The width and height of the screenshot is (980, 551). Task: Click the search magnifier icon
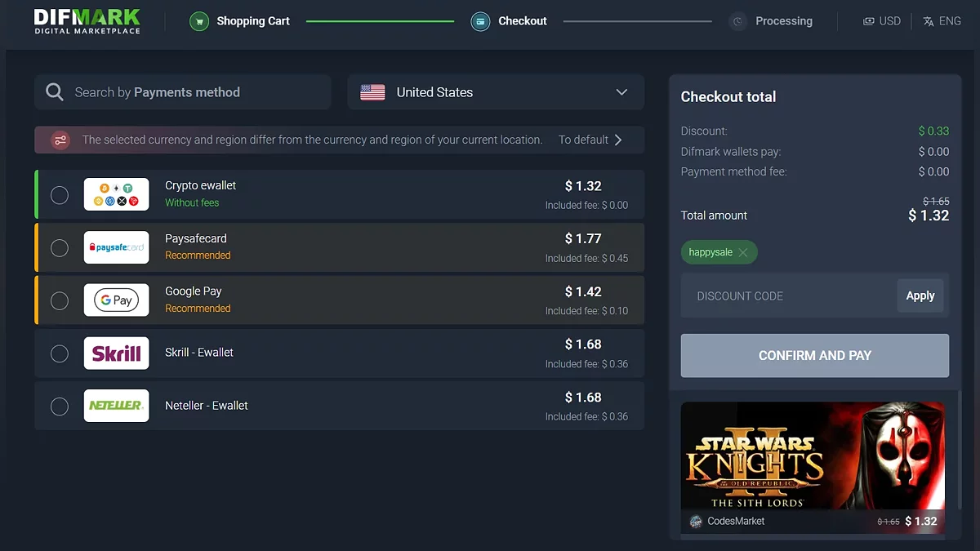(55, 92)
